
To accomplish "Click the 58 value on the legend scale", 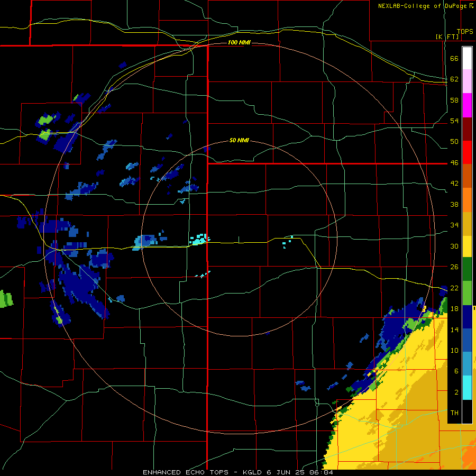I will (x=454, y=100).
